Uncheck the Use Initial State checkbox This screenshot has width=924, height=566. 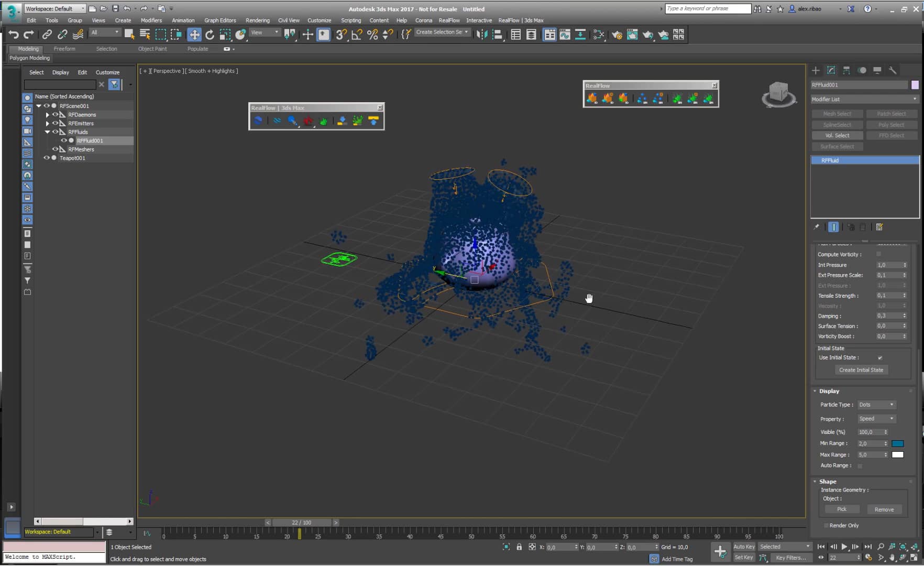pyautogui.click(x=879, y=357)
